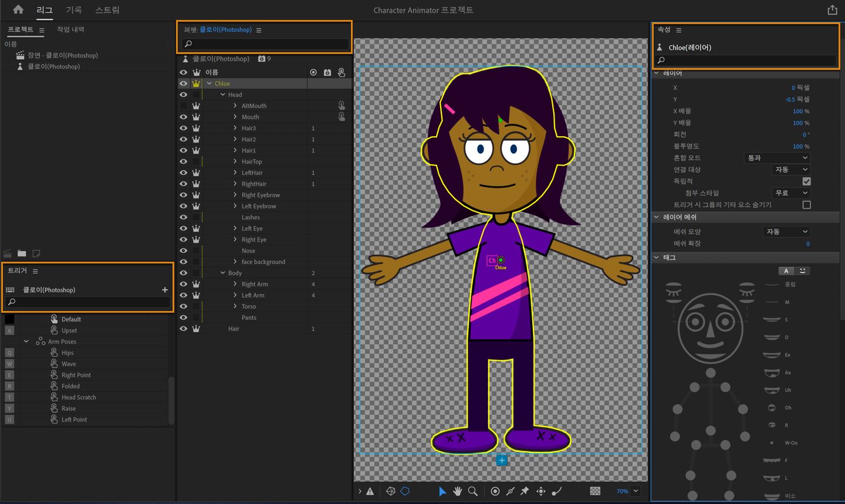Add a new trigger with plus icon
This screenshot has width=845, height=504.
pos(165,290)
